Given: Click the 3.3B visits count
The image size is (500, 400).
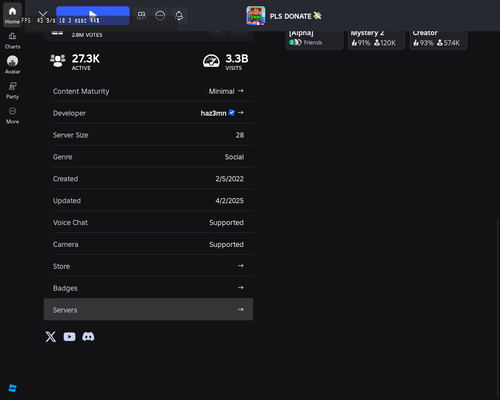Looking at the screenshot, I should [237, 59].
